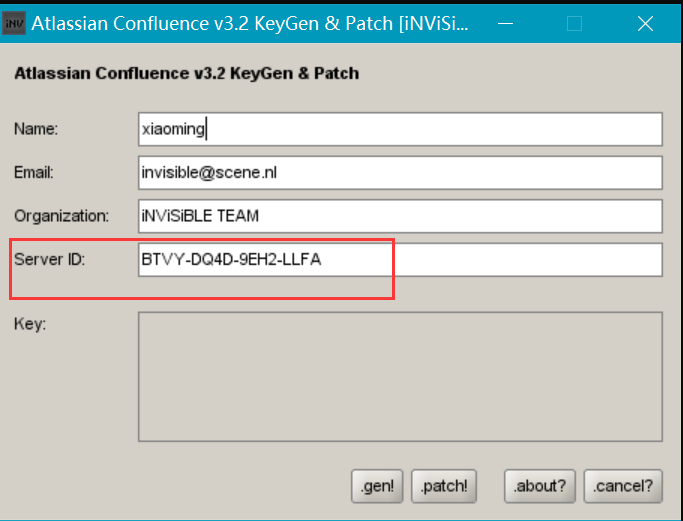
Task: Click the bold KeyGen & Patch heading
Action: pyautogui.click(x=187, y=73)
